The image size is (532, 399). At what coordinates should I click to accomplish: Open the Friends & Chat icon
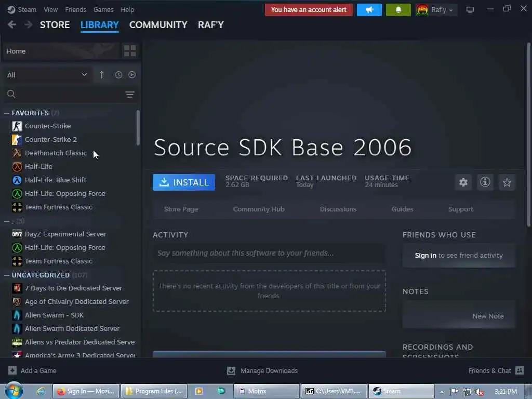click(x=520, y=370)
